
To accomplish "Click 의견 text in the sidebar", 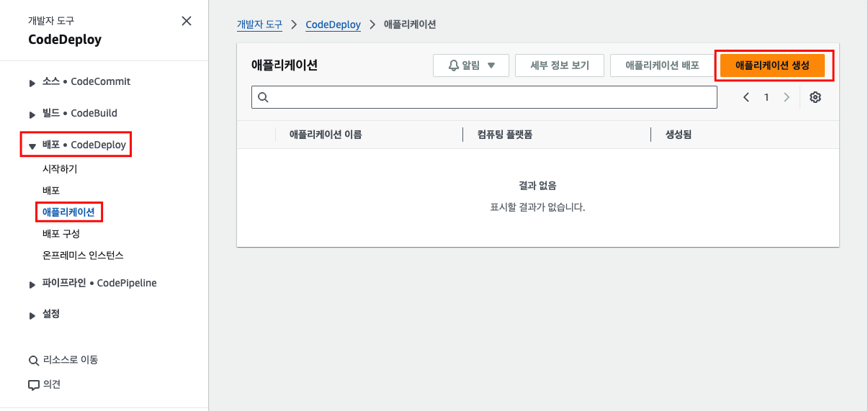I will pyautogui.click(x=52, y=384).
